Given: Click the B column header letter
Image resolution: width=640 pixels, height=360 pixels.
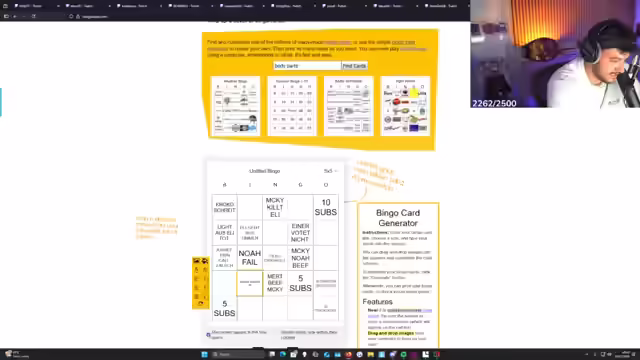Looking at the screenshot, I should pyautogui.click(x=224, y=185).
